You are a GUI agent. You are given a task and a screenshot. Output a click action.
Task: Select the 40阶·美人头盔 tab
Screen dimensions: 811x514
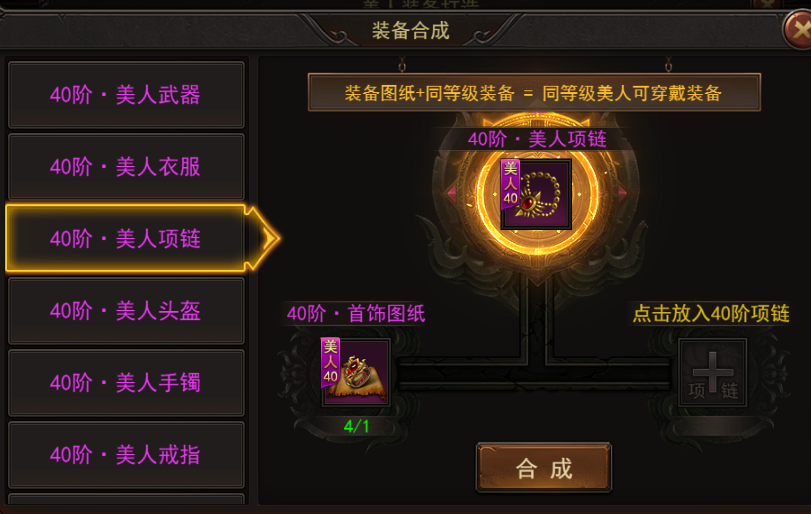point(126,311)
